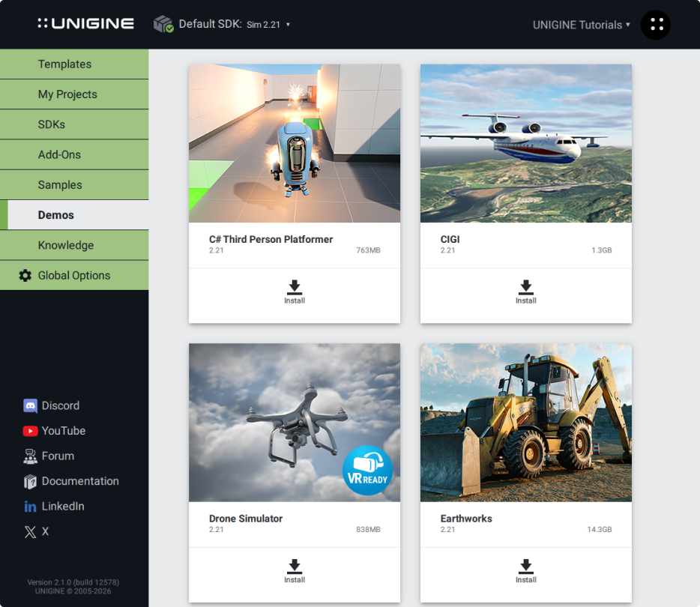The width and height of the screenshot is (700, 607).
Task: Select the Demos section
Action: pos(74,215)
